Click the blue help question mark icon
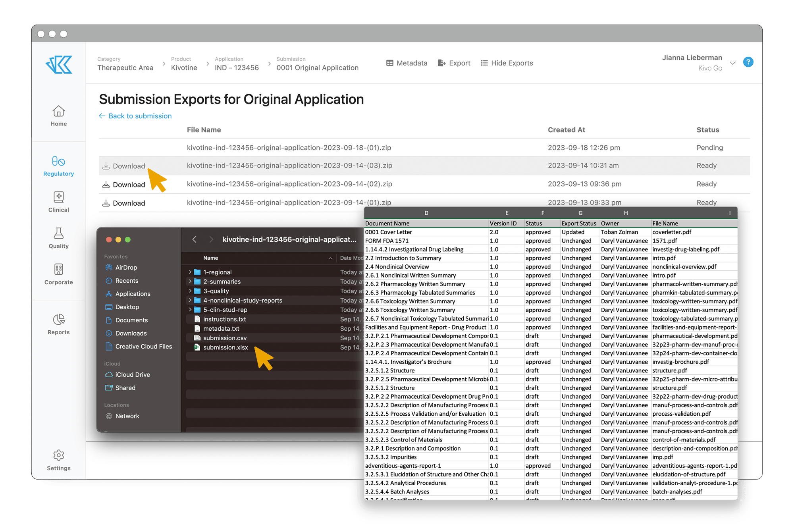Screen dimensions: 794x532 [x=748, y=62]
